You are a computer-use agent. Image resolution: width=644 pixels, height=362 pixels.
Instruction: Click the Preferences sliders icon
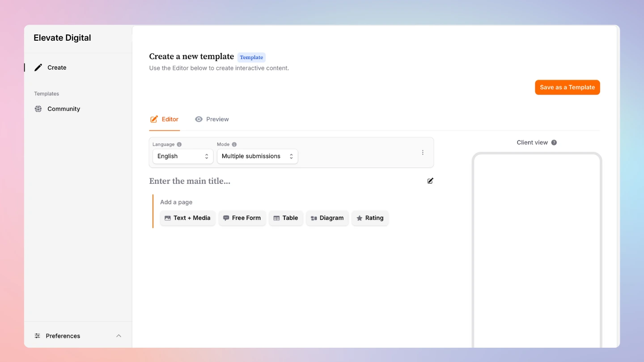pyautogui.click(x=38, y=336)
